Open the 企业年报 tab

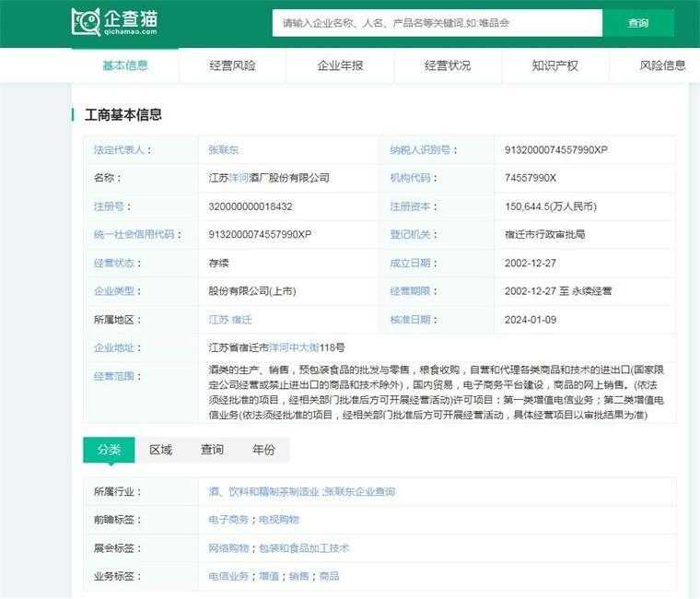[x=340, y=65]
